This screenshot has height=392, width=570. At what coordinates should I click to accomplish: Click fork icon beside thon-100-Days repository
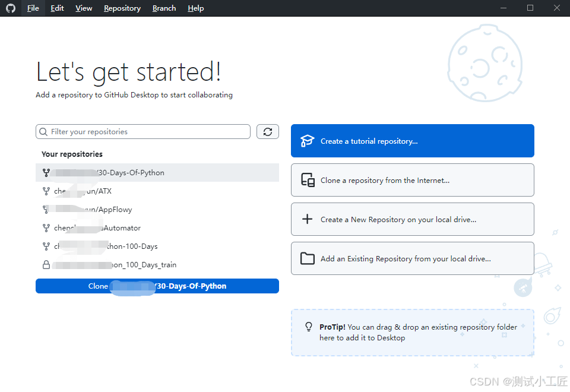pyautogui.click(x=46, y=246)
